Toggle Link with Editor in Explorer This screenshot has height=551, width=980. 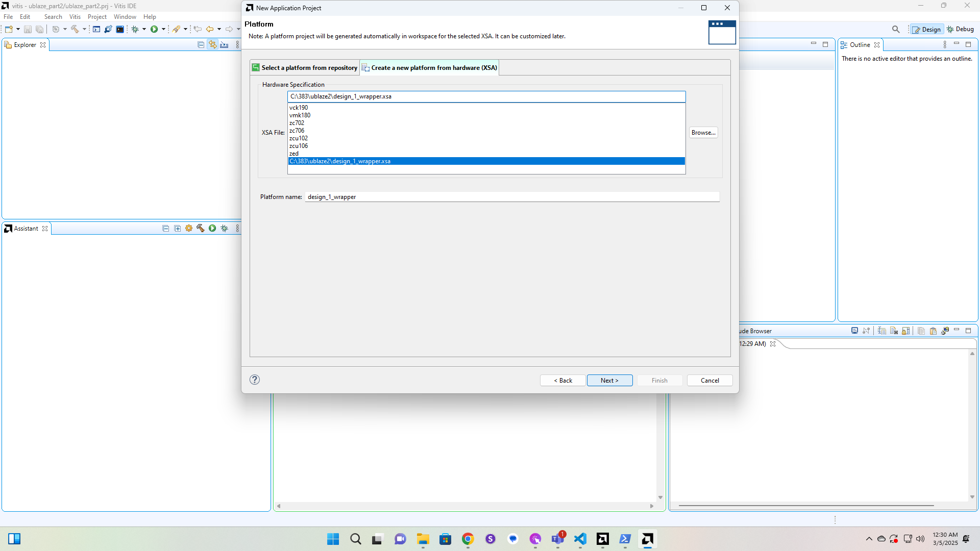pos(212,45)
